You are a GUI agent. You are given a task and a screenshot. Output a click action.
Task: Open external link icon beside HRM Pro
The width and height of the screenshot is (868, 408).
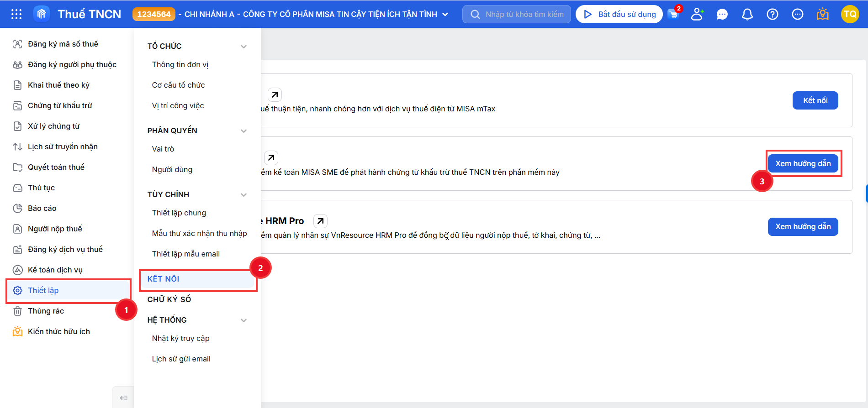coord(321,221)
